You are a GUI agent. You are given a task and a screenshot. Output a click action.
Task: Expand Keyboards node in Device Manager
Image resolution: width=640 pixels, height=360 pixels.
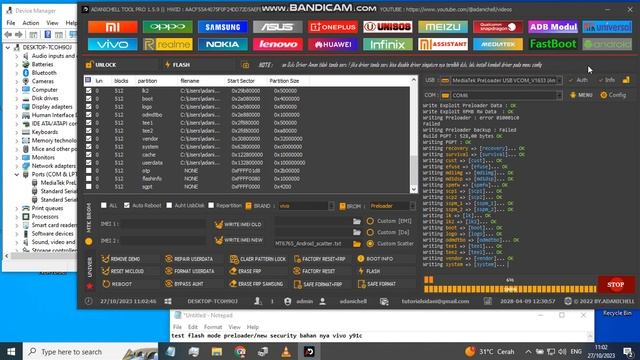pyautogui.click(x=17, y=132)
